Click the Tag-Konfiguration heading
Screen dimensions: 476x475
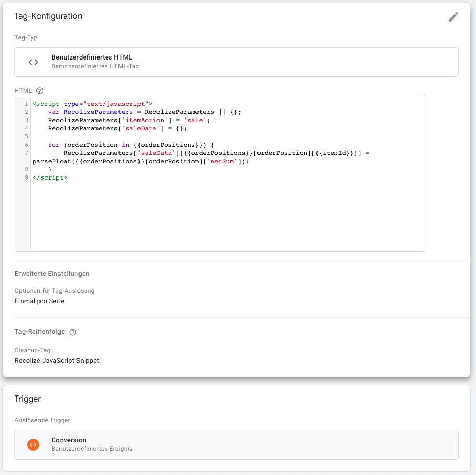click(48, 16)
